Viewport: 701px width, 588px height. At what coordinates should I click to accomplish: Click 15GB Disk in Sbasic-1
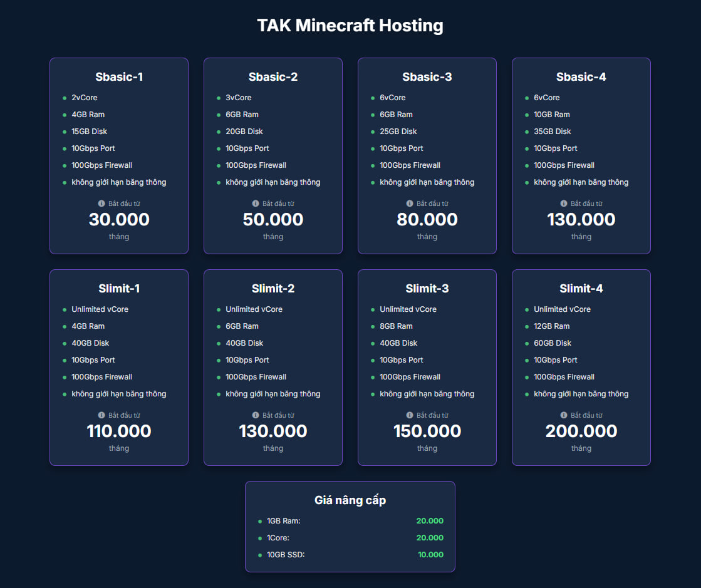point(90,132)
